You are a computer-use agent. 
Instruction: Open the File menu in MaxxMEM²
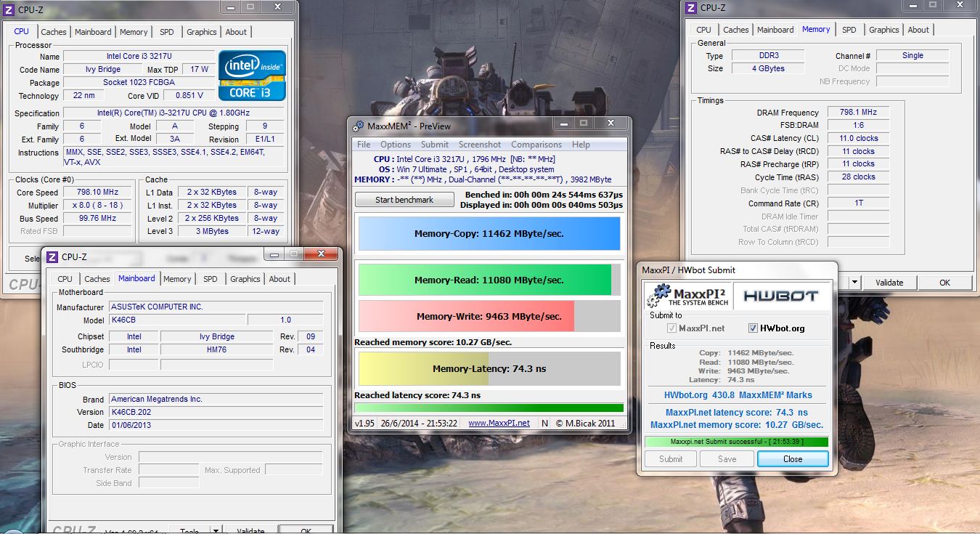click(x=364, y=145)
